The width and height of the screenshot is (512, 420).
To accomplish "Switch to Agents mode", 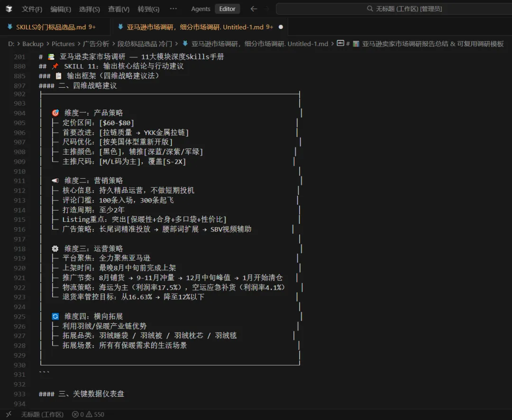I will click(x=201, y=9).
